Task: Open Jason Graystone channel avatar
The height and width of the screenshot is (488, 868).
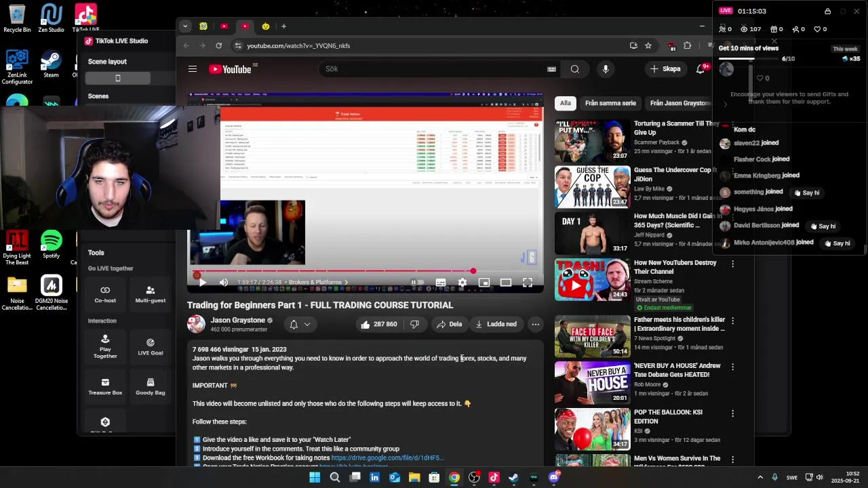Action: pyautogui.click(x=196, y=325)
